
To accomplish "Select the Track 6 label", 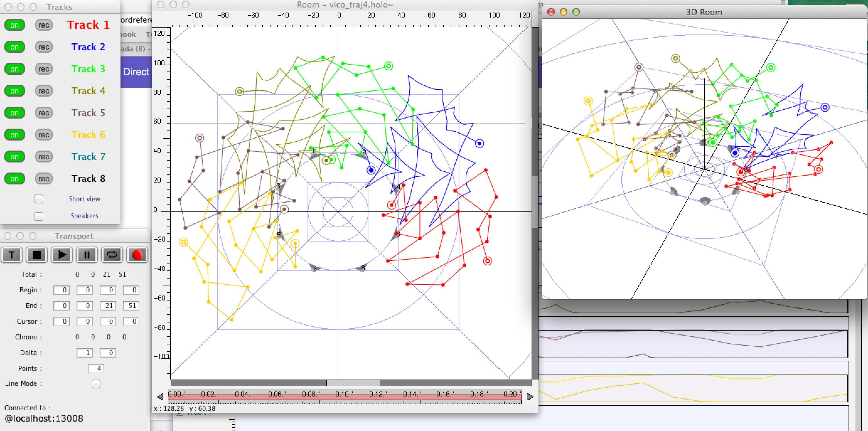I will pyautogui.click(x=88, y=135).
